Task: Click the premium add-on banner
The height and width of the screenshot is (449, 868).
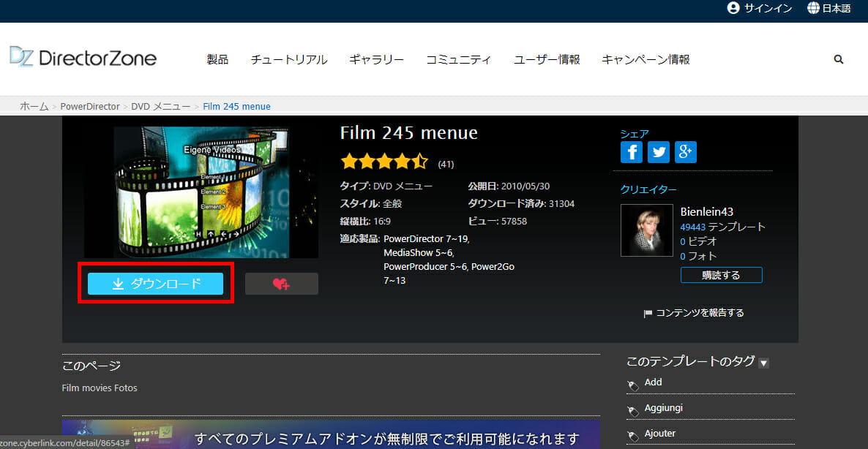Action: [x=331, y=434]
